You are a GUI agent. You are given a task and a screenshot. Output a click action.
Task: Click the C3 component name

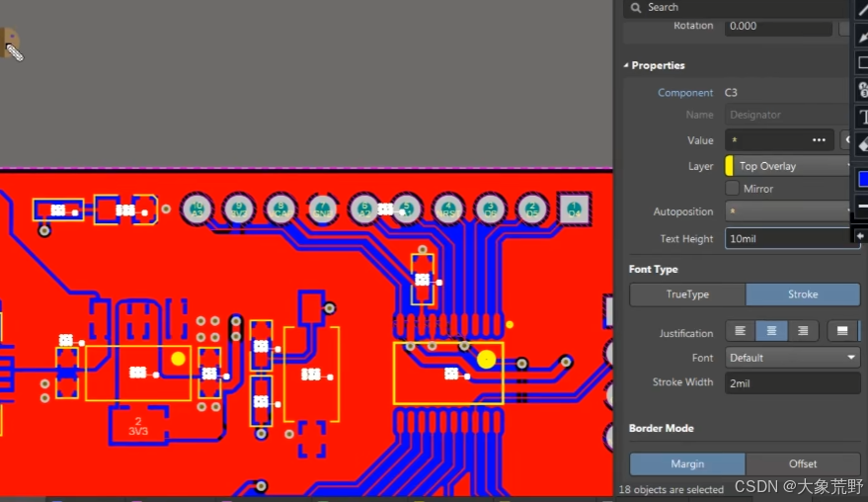click(731, 93)
